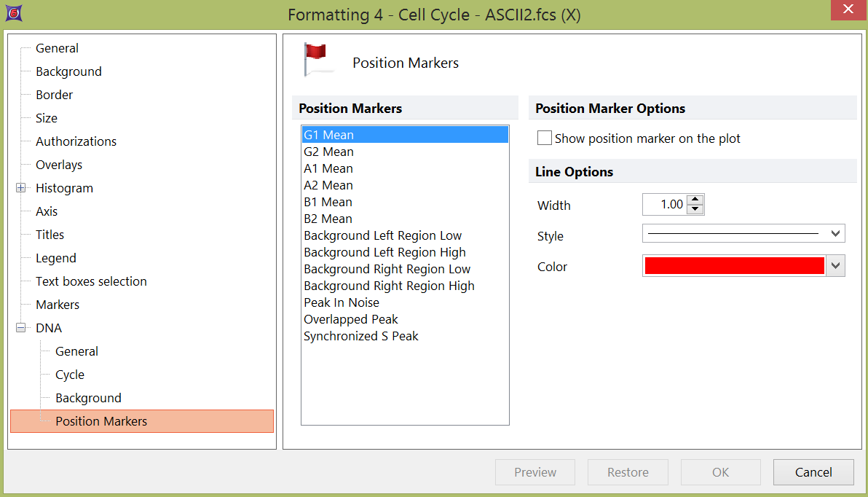Enable Show position marker on the plot
The height and width of the screenshot is (497, 868).
tap(545, 138)
